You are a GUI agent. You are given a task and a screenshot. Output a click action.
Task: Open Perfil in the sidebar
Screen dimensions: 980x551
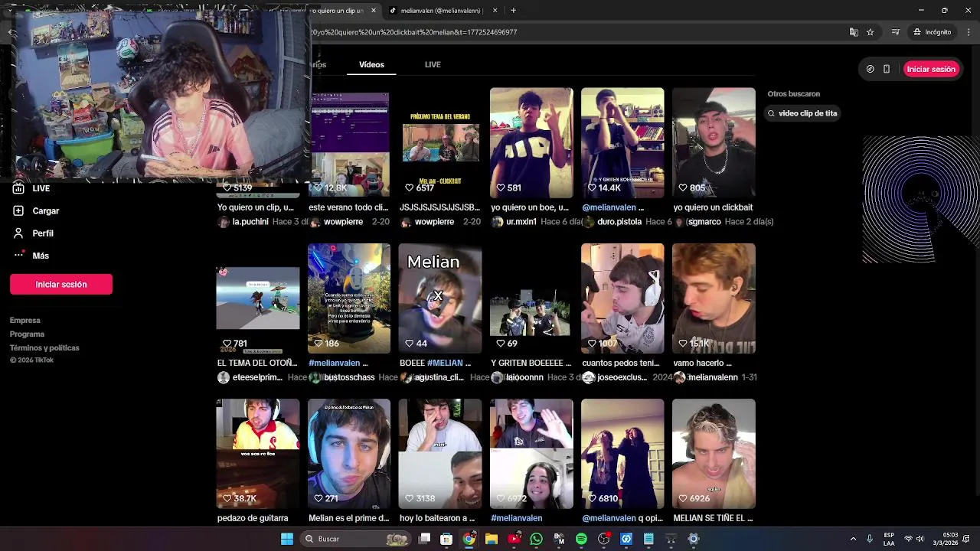(33, 233)
